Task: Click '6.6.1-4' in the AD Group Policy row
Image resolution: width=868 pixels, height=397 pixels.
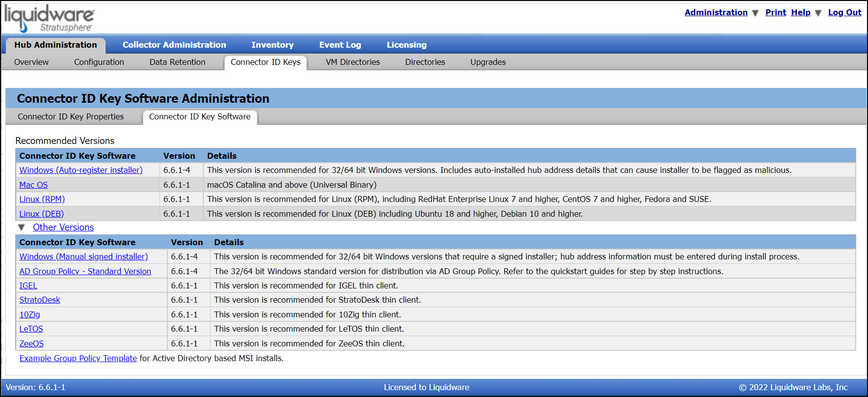Action: 185,271
